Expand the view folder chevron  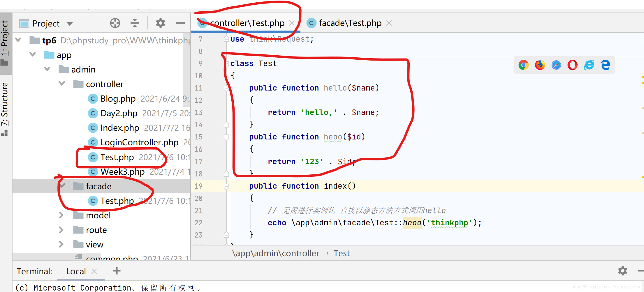(61, 244)
